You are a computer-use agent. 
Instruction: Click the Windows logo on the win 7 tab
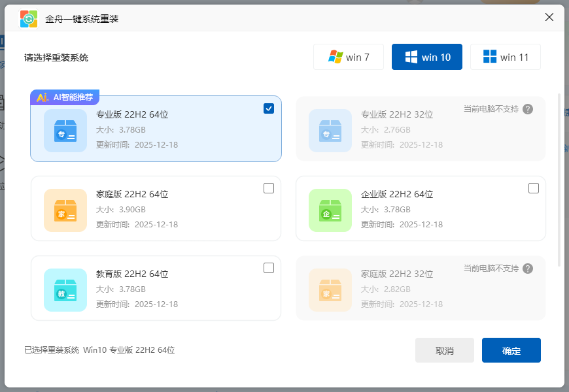[335, 57]
